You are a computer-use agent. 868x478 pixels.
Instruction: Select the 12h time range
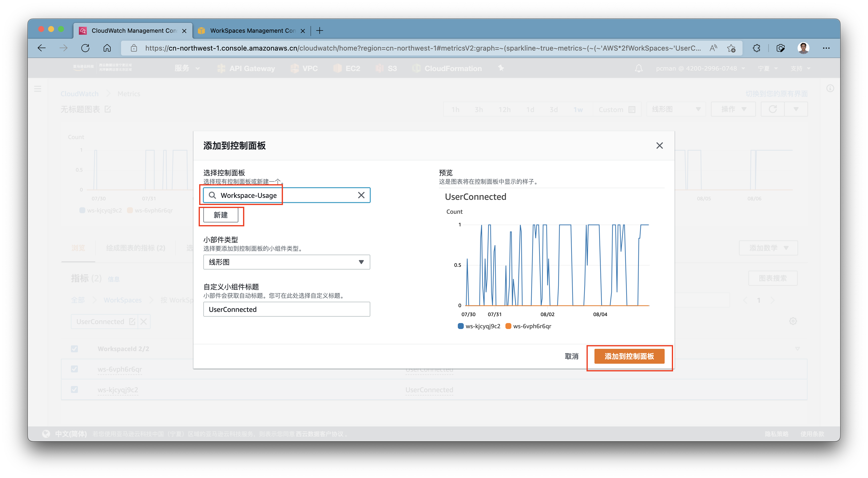pos(504,110)
